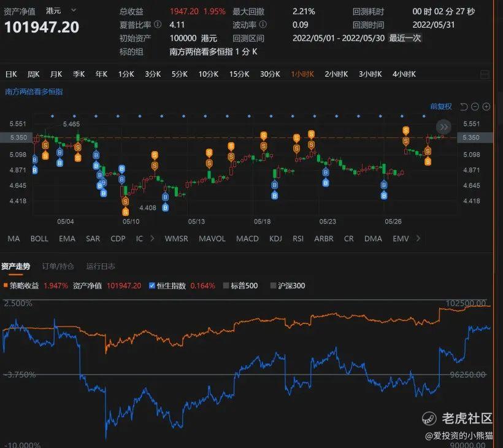This screenshot has width=503, height=448.
Task: Show the MAVOL sub-indicator
Action: pyautogui.click(x=212, y=239)
